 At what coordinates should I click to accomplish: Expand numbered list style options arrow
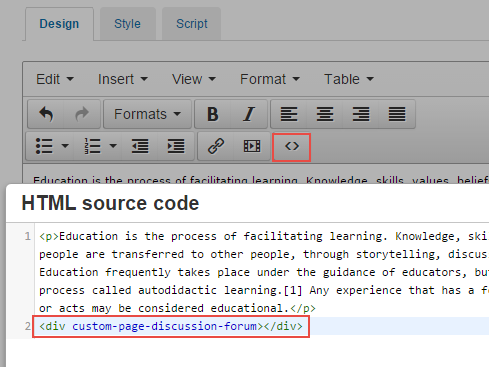click(x=113, y=146)
